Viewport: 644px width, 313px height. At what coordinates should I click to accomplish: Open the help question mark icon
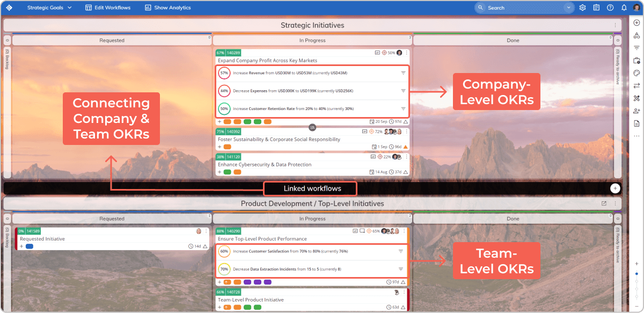(610, 8)
